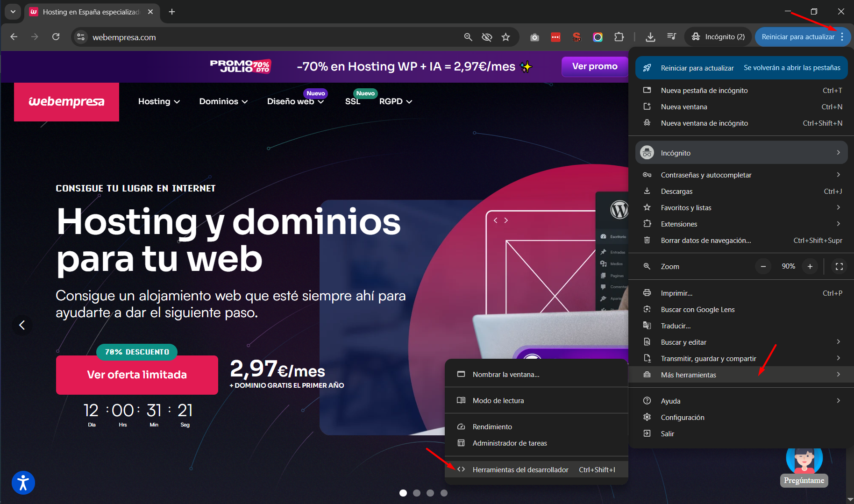Image resolution: width=854 pixels, height=504 pixels.
Task: Open the red password manager extension
Action: click(555, 37)
